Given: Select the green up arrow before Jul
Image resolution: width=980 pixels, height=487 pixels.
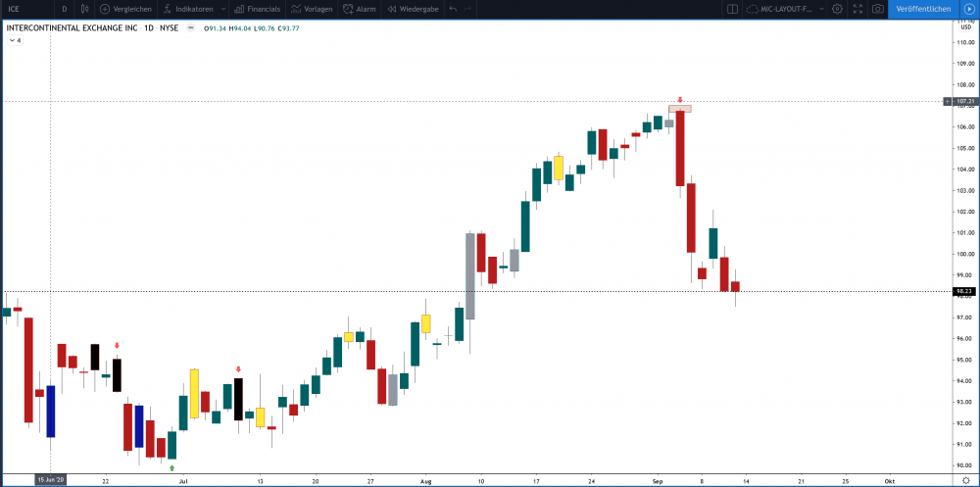Looking at the screenshot, I should point(171,467).
